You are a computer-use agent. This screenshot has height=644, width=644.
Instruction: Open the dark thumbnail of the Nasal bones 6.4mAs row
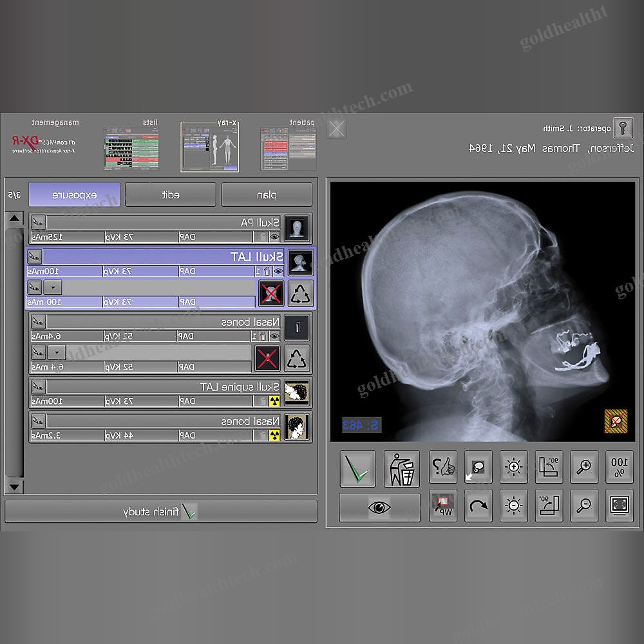297,327
